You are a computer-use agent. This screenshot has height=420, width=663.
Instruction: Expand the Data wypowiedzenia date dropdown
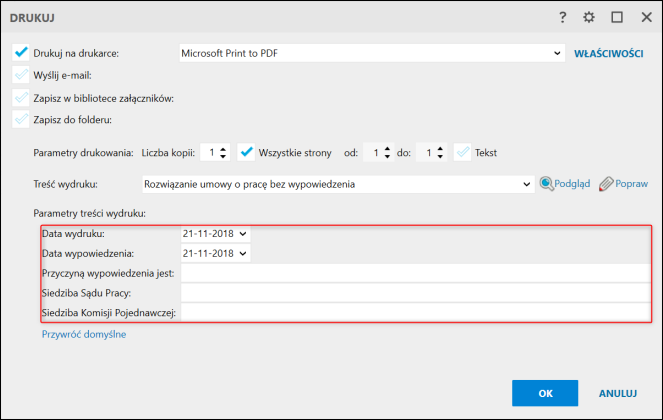pyautogui.click(x=243, y=253)
